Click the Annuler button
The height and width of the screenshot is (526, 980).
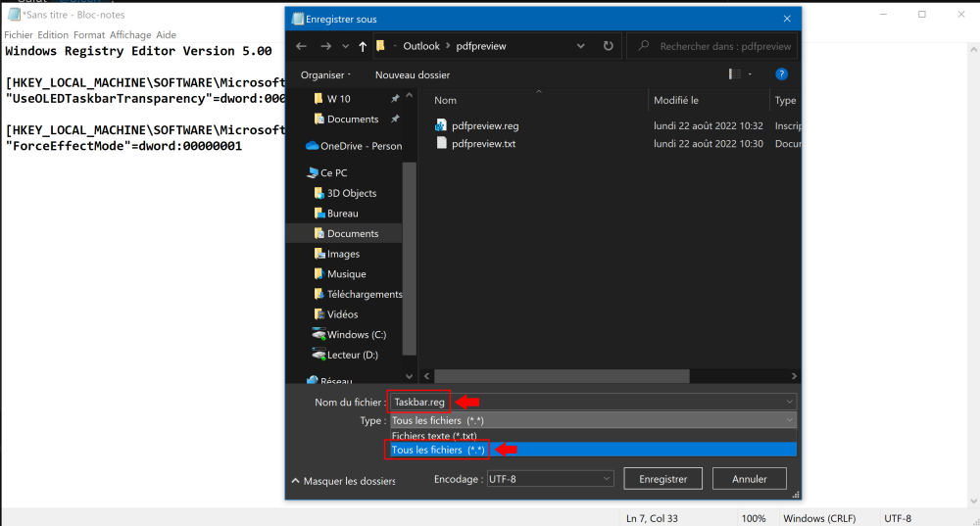coord(750,479)
